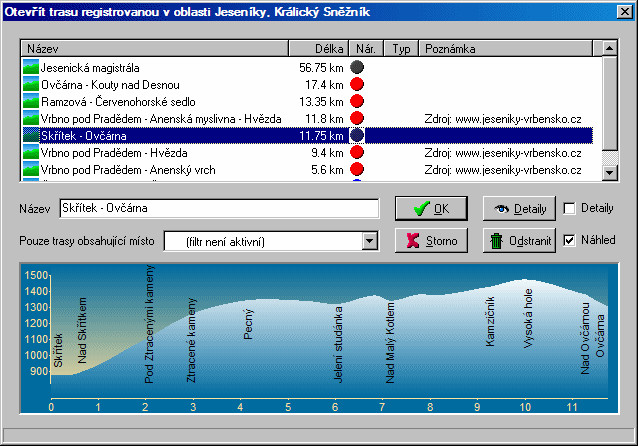Screen dimensions: 638x446
Task: Click the Pod Ztracenými kameny profile label
Action: pos(149,324)
